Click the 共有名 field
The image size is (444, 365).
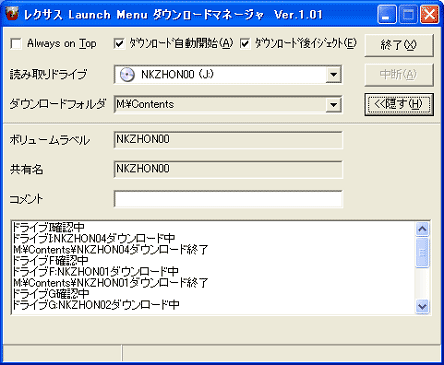pos(228,169)
